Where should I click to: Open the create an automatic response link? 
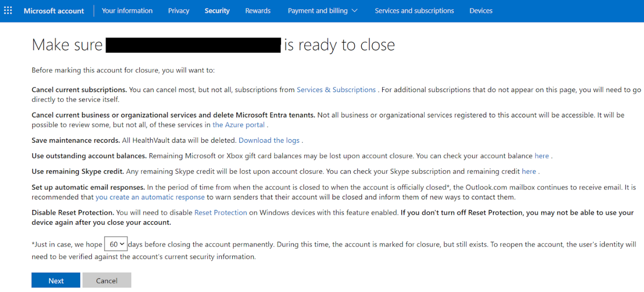tap(150, 197)
